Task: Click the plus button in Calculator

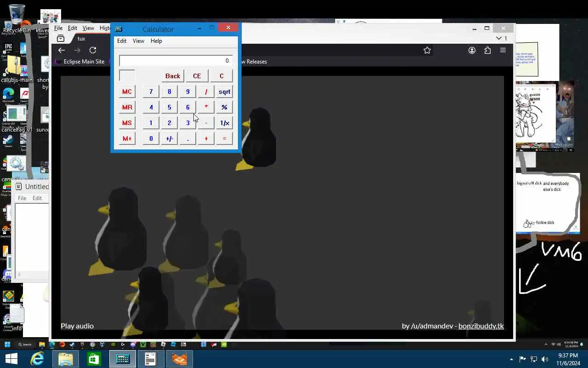Action: [x=206, y=138]
